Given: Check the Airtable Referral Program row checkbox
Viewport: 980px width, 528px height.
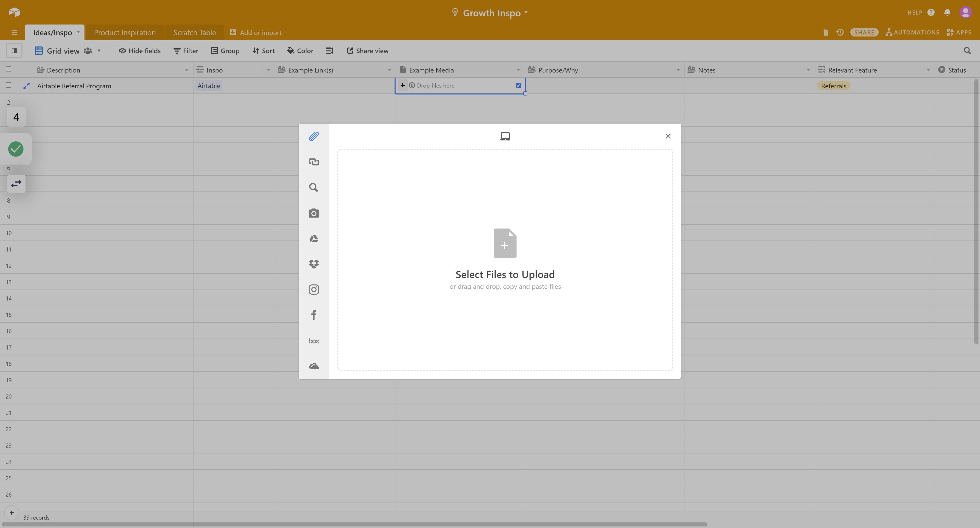Looking at the screenshot, I should [x=8, y=85].
